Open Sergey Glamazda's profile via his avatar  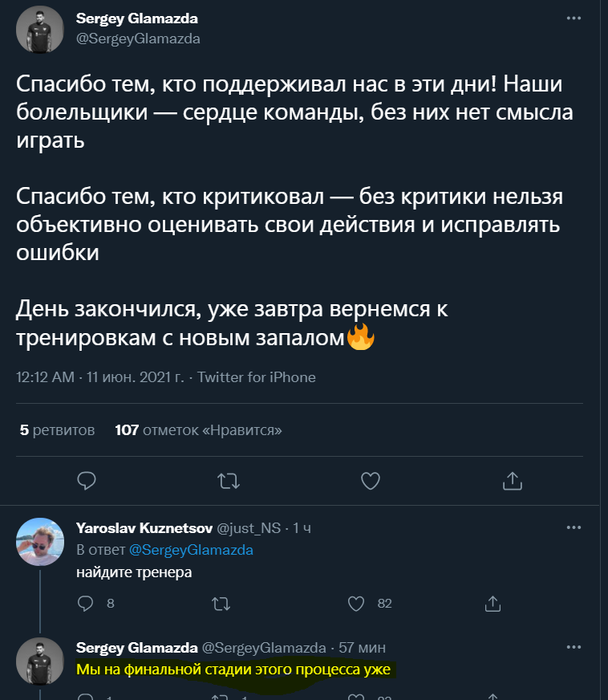click(x=39, y=28)
